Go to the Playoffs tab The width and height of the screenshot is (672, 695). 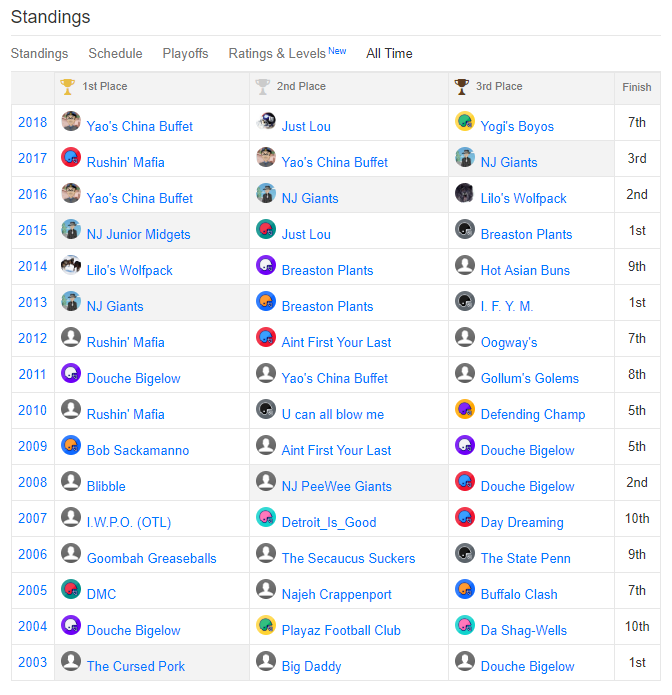coord(185,54)
